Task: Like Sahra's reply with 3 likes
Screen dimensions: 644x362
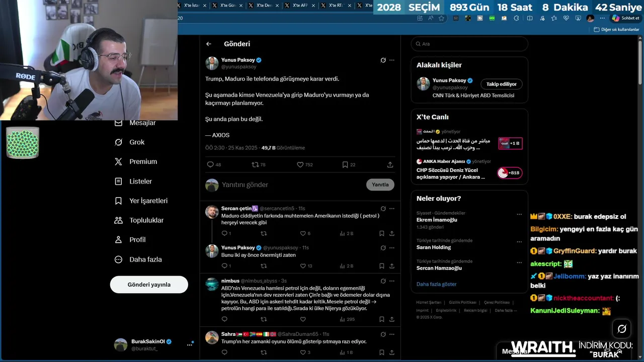Action: 305,352
